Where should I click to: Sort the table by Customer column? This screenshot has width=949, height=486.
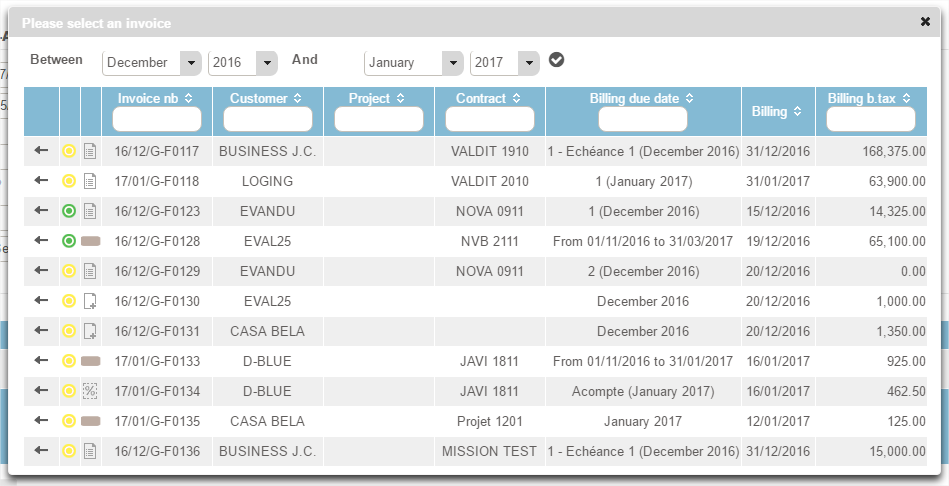coord(267,98)
